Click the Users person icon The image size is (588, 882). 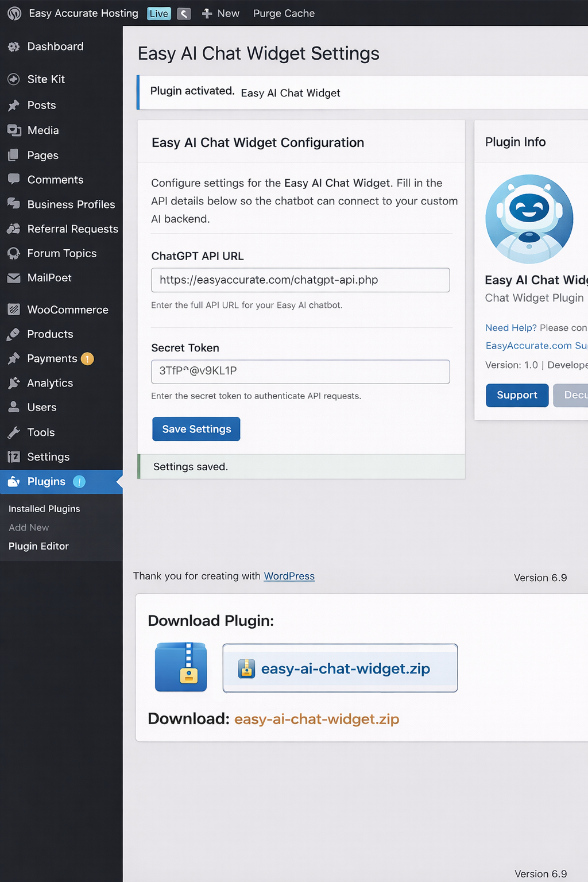[14, 407]
